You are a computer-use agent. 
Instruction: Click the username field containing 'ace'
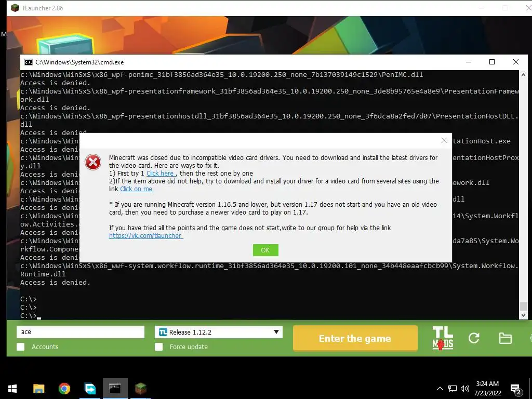coord(81,332)
